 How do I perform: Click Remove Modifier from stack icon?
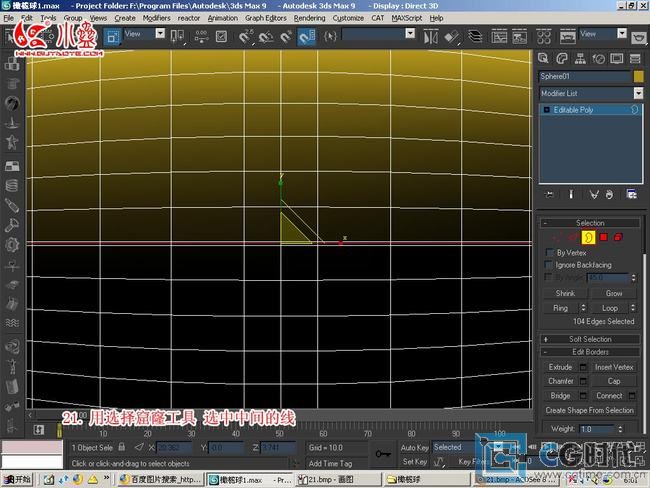tap(609, 194)
